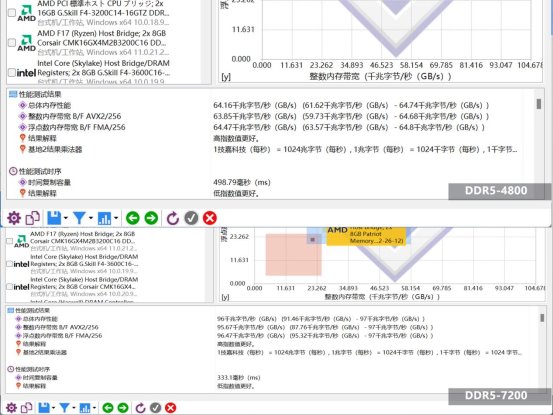Select AMD F17 Corsair entry in DDR5-4800 window

[102, 43]
